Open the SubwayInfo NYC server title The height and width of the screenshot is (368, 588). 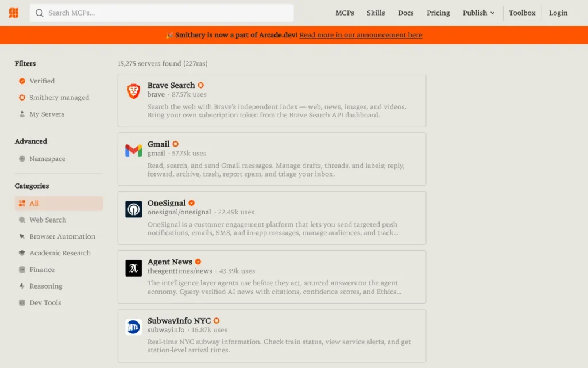click(179, 321)
